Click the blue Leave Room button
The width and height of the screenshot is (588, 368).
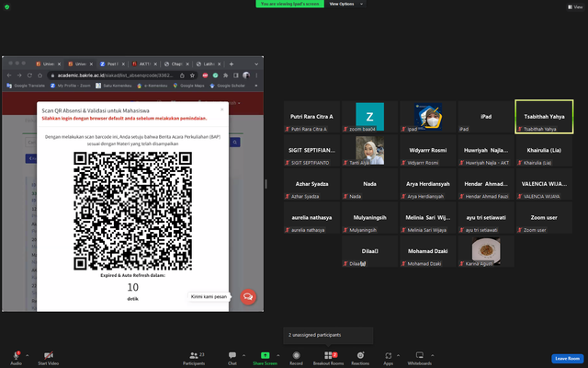(568, 359)
